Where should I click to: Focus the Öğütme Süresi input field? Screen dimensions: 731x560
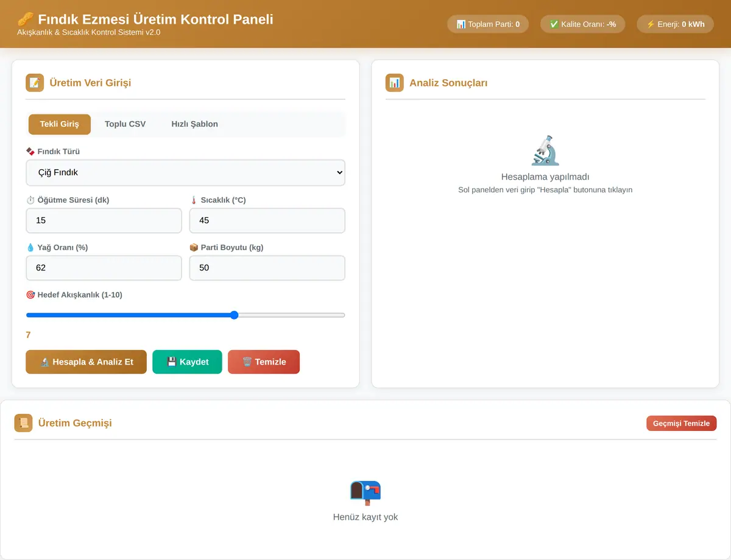(104, 220)
